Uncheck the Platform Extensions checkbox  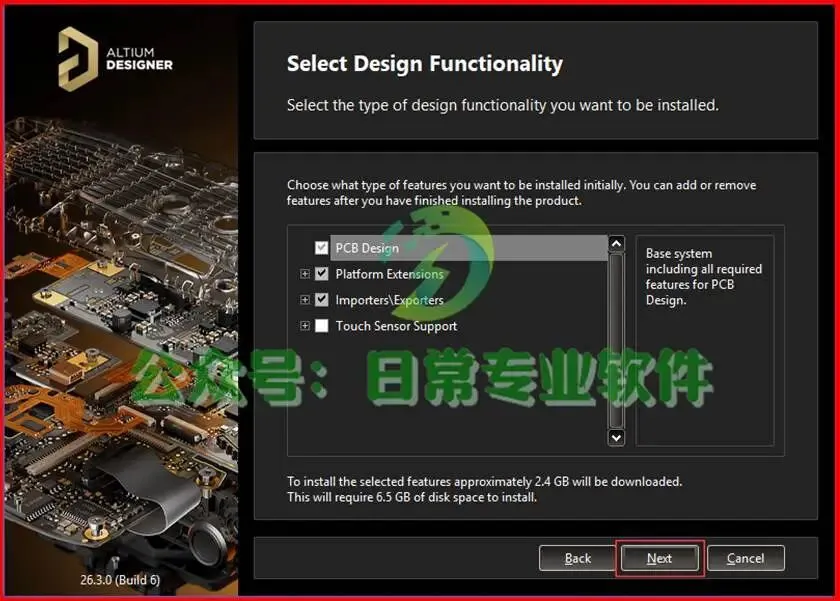(321, 274)
